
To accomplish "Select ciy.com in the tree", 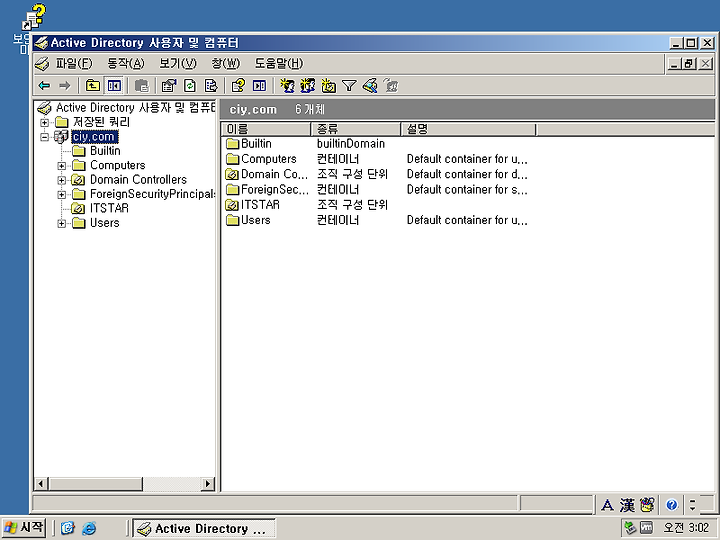I will tap(94, 137).
